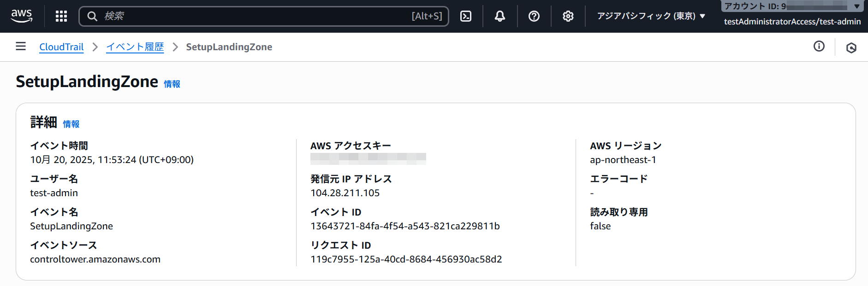Screen dimensions: 868x286
Task: Expand the account ID dropdown menu
Action: tap(856, 6)
